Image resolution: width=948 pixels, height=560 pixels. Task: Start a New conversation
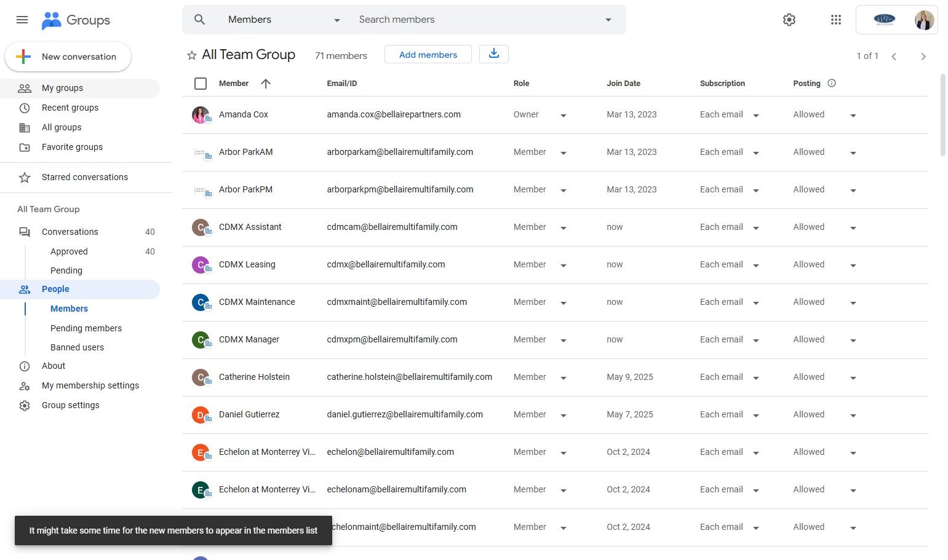(68, 57)
